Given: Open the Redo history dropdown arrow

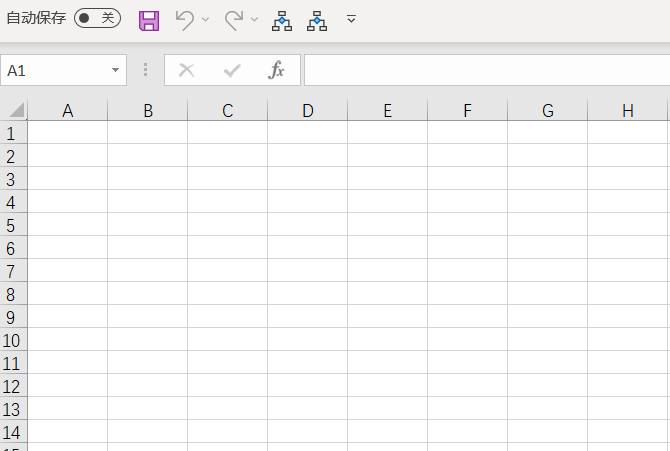Looking at the screenshot, I should 255,19.
